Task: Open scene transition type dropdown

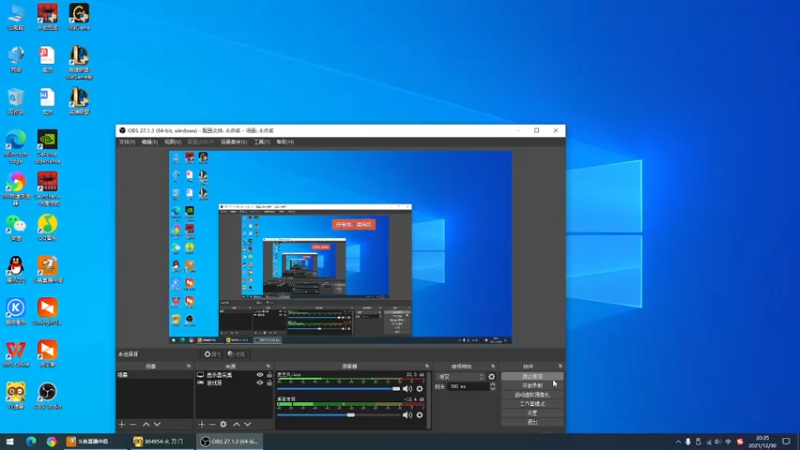Action: (x=460, y=377)
